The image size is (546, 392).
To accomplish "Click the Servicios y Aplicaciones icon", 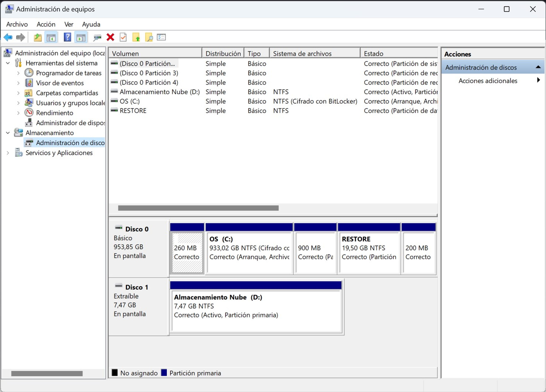I will point(18,152).
